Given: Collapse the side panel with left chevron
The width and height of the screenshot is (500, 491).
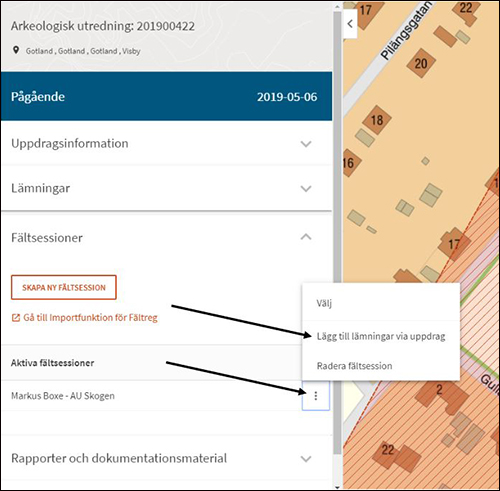Looking at the screenshot, I should point(350,24).
